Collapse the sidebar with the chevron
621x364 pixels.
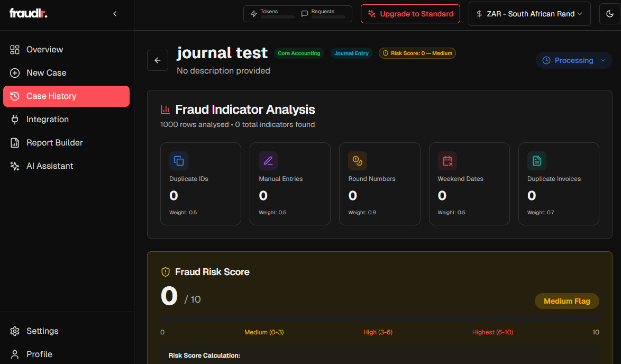[115, 14]
